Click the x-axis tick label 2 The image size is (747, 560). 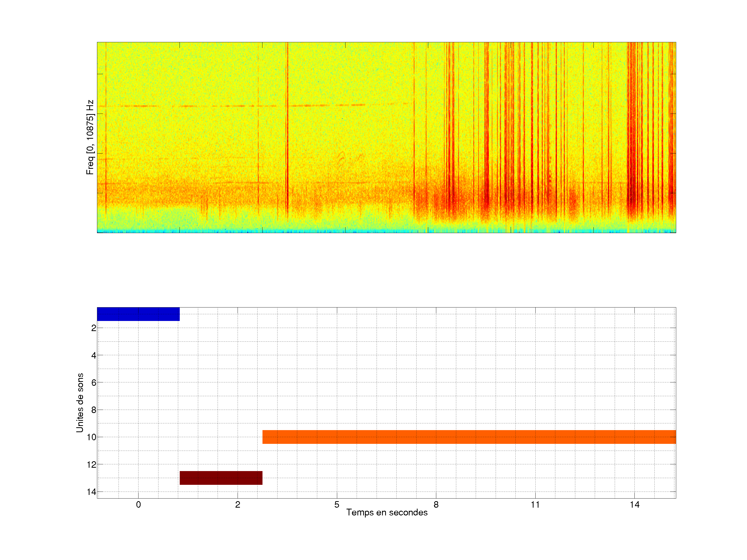tap(237, 505)
